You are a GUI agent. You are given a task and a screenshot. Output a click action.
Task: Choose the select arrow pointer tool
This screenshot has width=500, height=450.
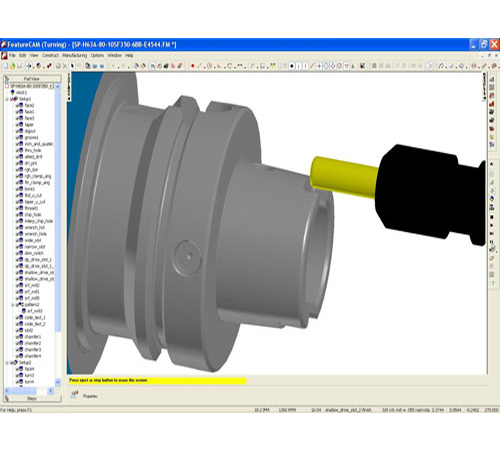point(73,66)
